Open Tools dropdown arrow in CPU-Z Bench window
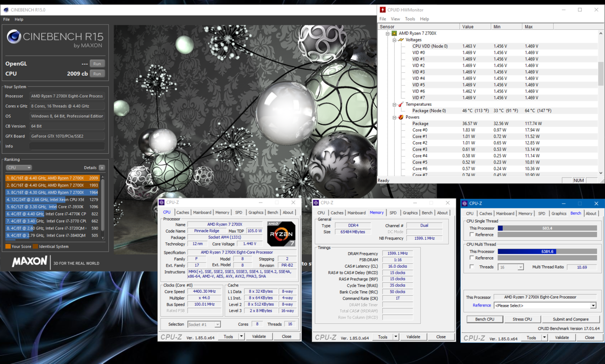Viewport: 605px width, 364px height. point(544,338)
